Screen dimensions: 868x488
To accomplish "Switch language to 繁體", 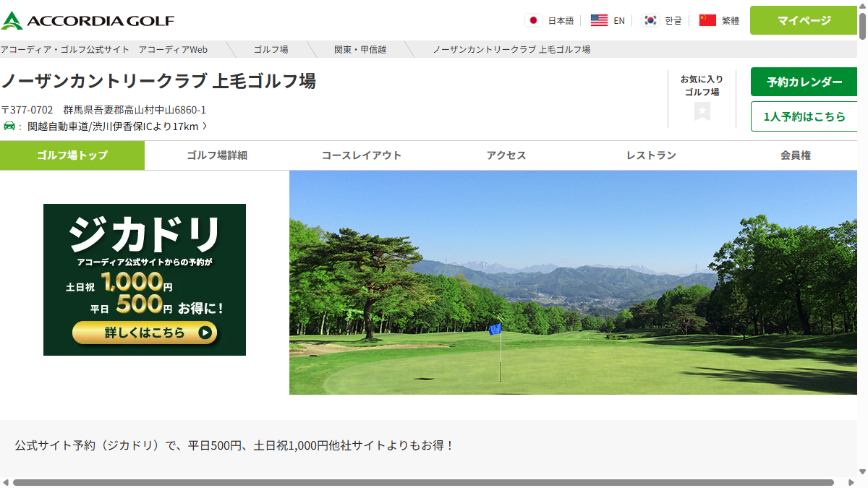I will point(731,21).
